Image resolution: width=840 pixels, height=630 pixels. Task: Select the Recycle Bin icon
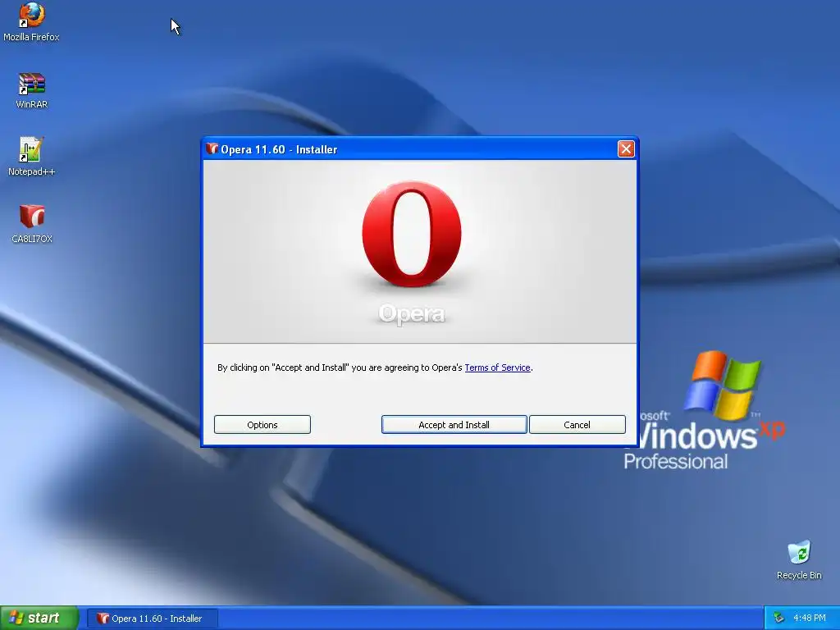click(x=799, y=560)
